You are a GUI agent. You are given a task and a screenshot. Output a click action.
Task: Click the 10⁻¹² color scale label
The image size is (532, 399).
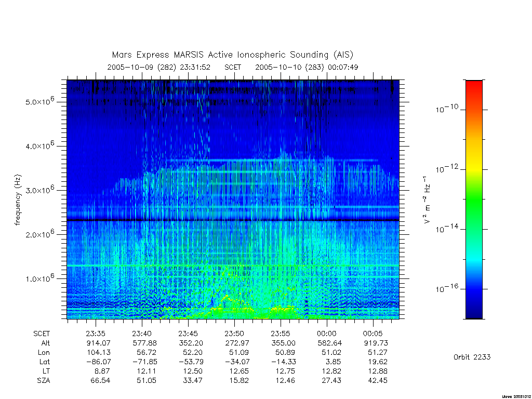(x=447, y=168)
